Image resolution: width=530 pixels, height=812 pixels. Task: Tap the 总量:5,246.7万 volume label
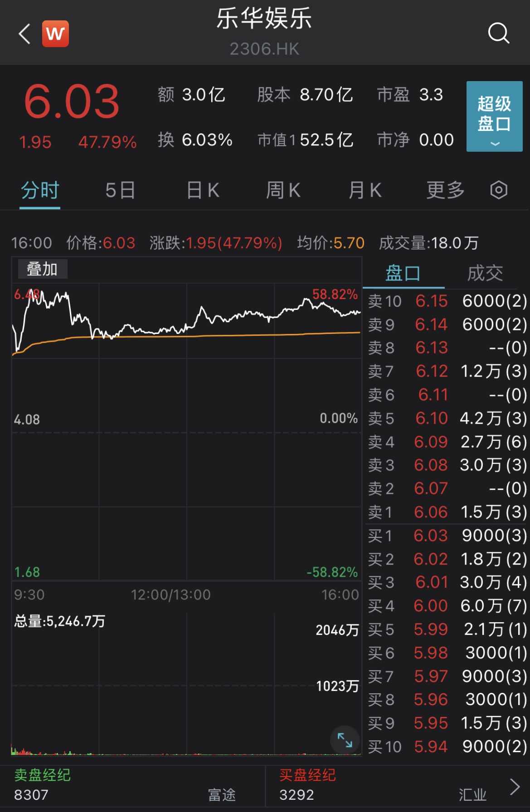click(59, 621)
